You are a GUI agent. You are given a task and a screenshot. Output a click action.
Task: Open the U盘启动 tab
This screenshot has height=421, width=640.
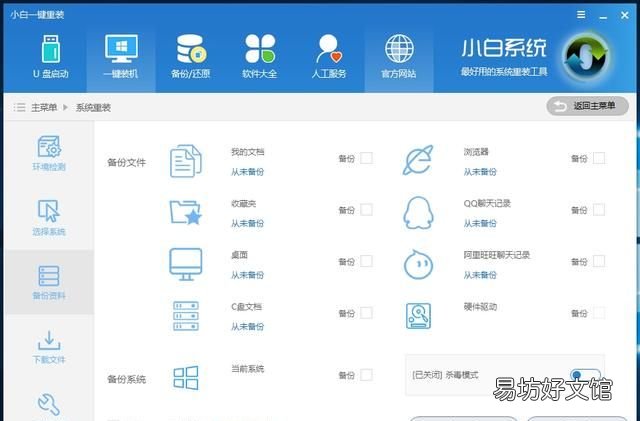pyautogui.click(x=51, y=57)
